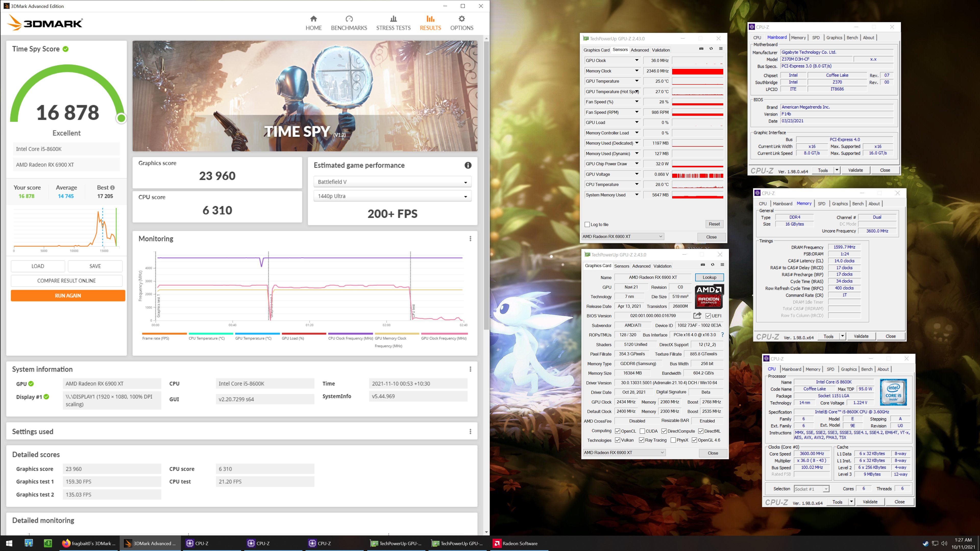The width and height of the screenshot is (980, 551).
Task: Toggle the OpenCL checkbox in GPU-Z
Action: point(617,431)
